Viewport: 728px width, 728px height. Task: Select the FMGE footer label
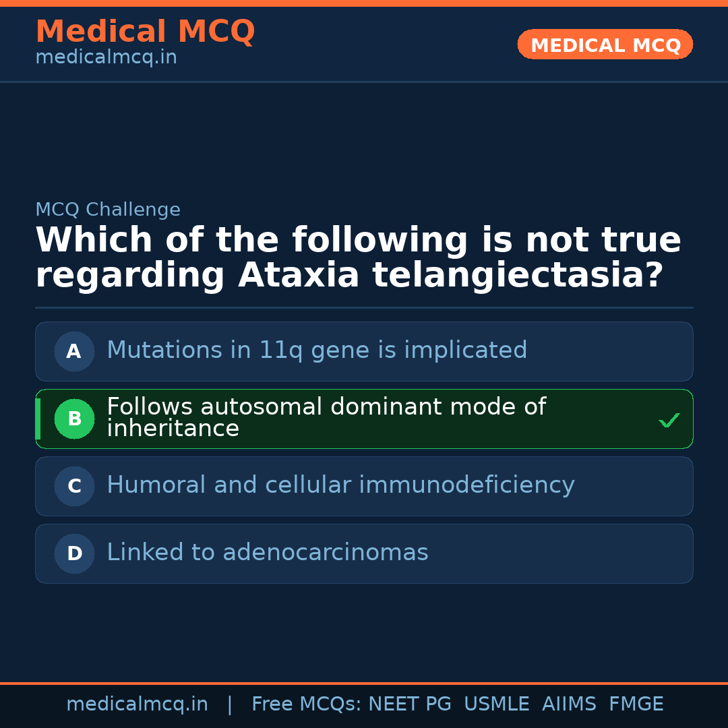[636, 704]
